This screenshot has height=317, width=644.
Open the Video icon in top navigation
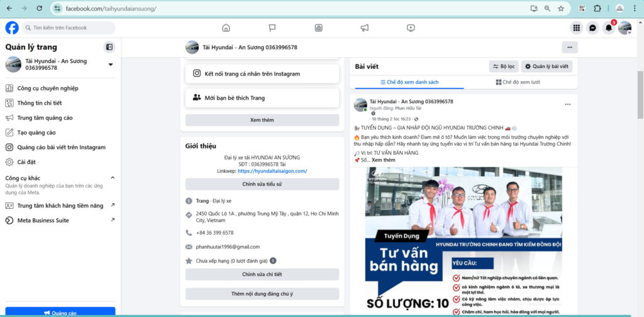[411, 28]
